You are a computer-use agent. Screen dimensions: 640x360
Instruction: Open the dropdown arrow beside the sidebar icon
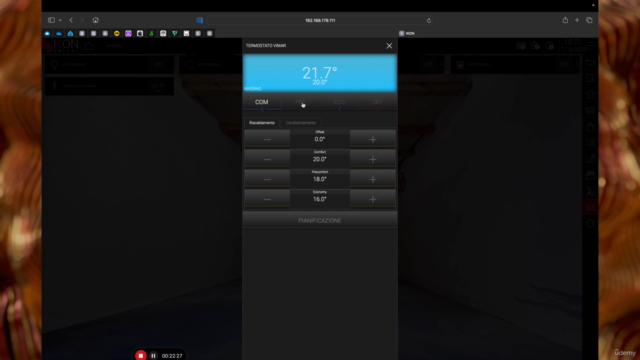[x=60, y=20]
